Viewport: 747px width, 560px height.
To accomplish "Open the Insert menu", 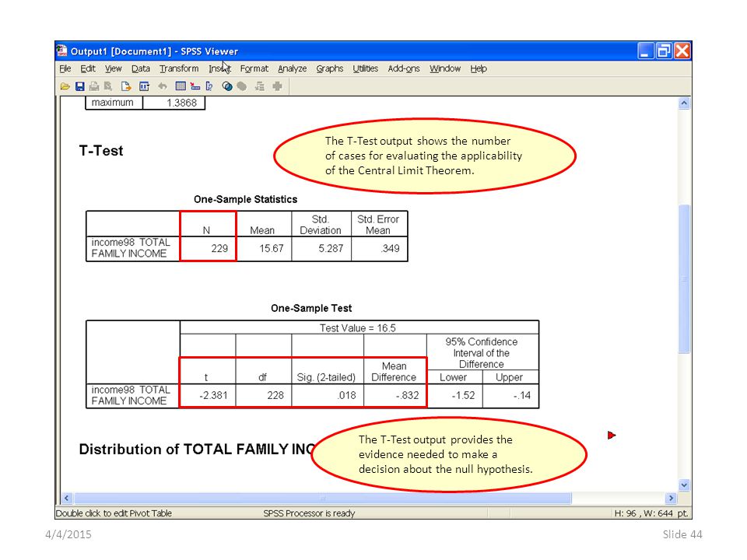I will 219,68.
